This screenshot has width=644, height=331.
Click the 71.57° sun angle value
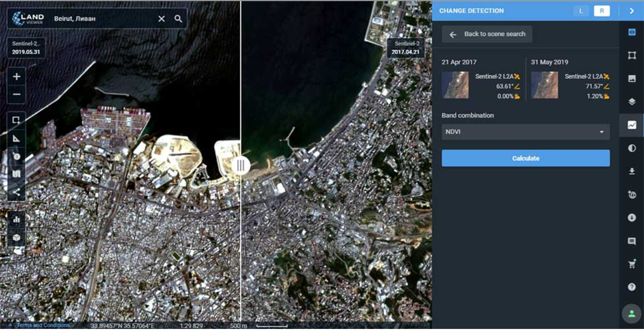pyautogui.click(x=594, y=86)
